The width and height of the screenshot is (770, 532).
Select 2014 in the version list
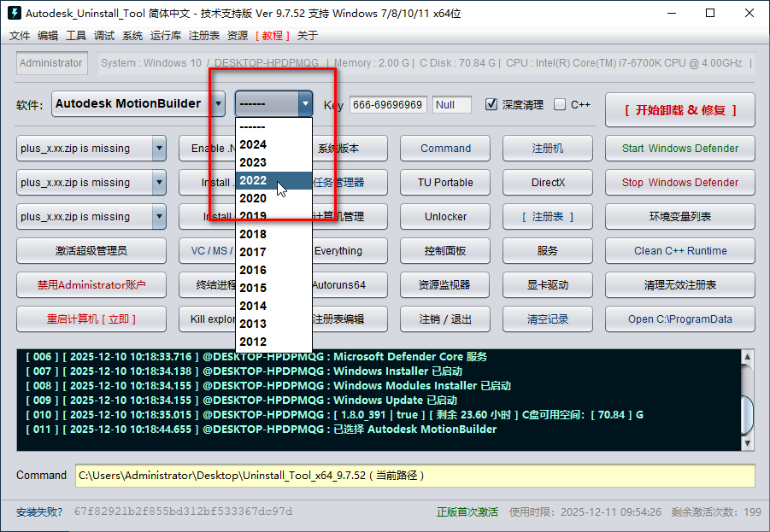click(273, 306)
